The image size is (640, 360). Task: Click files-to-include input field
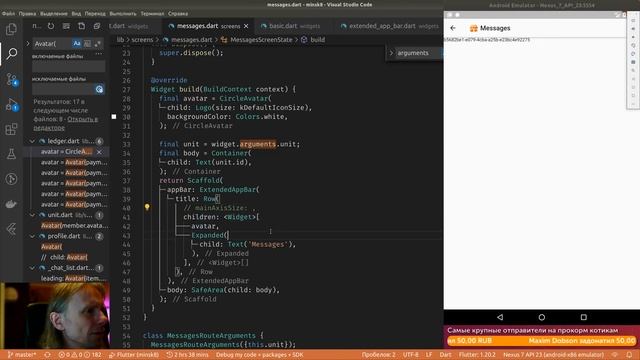pyautogui.click(x=69, y=66)
